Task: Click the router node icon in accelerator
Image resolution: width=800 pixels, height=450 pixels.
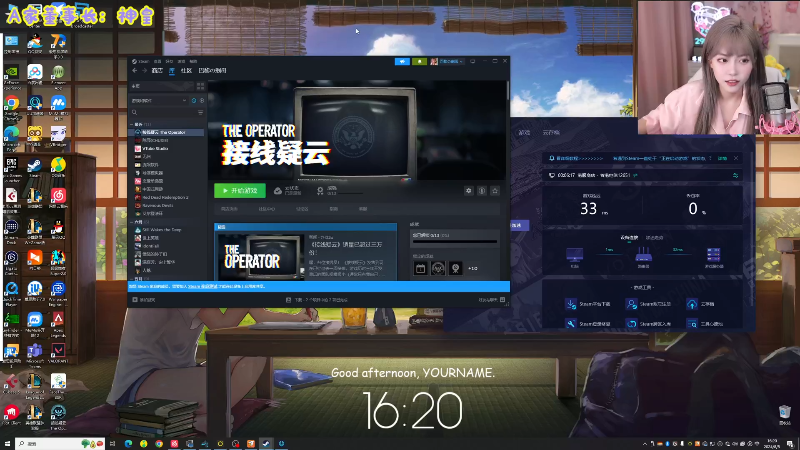Action: [x=643, y=256]
